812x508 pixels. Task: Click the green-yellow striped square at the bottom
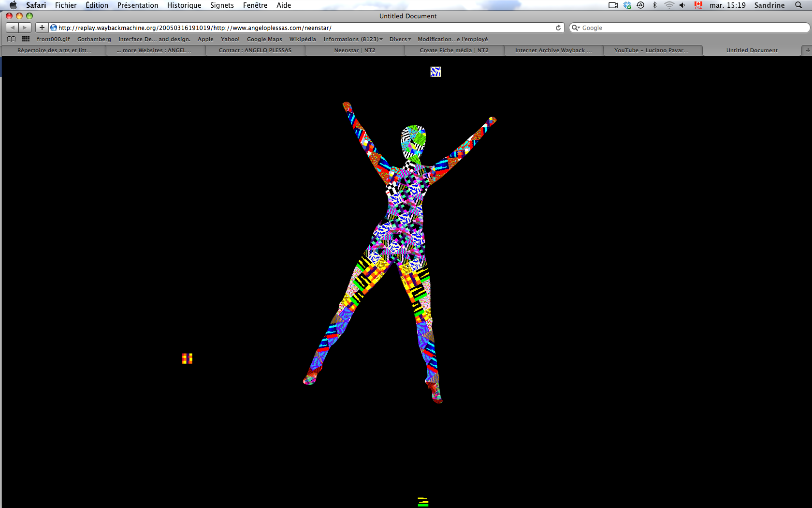tap(423, 502)
